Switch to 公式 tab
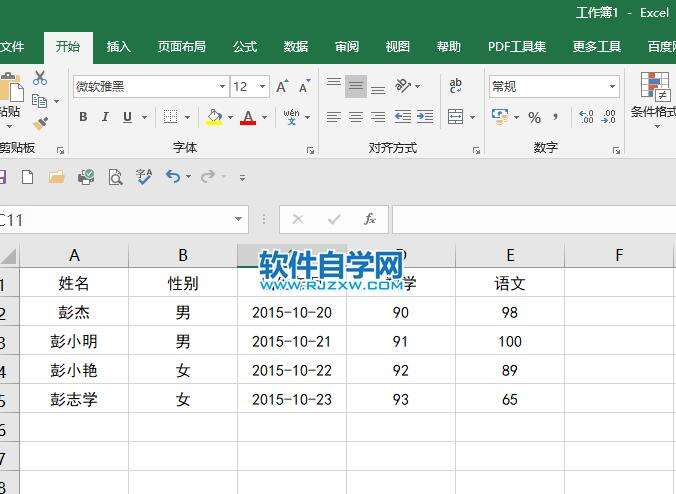Screen dimensions: 676x494 point(245,47)
